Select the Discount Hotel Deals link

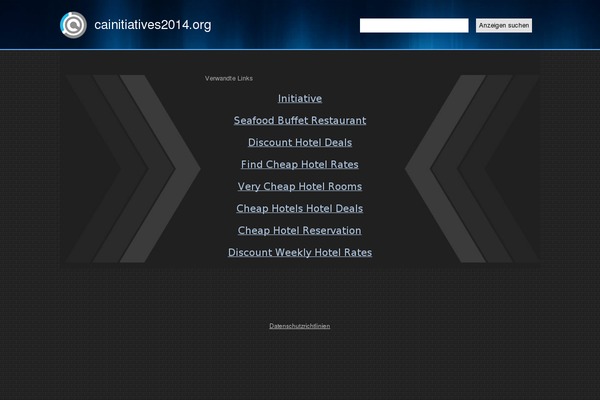tap(299, 142)
